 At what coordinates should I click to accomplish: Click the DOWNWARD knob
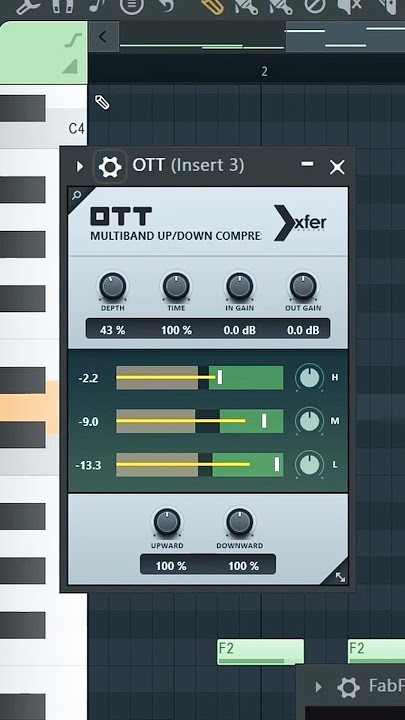click(x=240, y=522)
